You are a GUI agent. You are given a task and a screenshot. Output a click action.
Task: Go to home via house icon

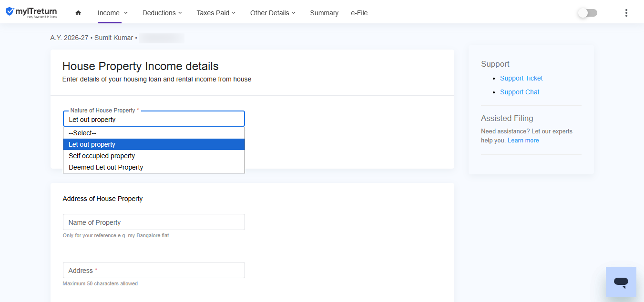click(x=78, y=13)
